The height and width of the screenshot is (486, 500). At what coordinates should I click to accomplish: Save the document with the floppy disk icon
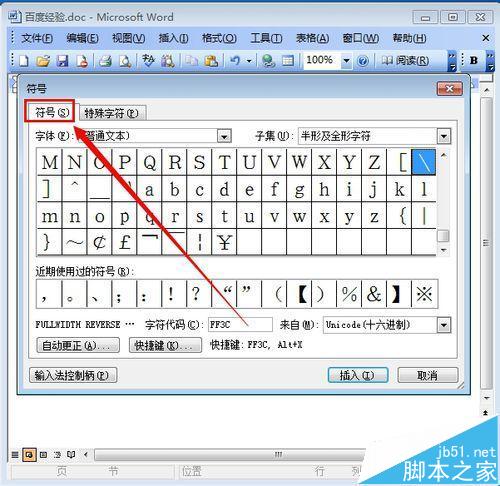[x=62, y=61]
